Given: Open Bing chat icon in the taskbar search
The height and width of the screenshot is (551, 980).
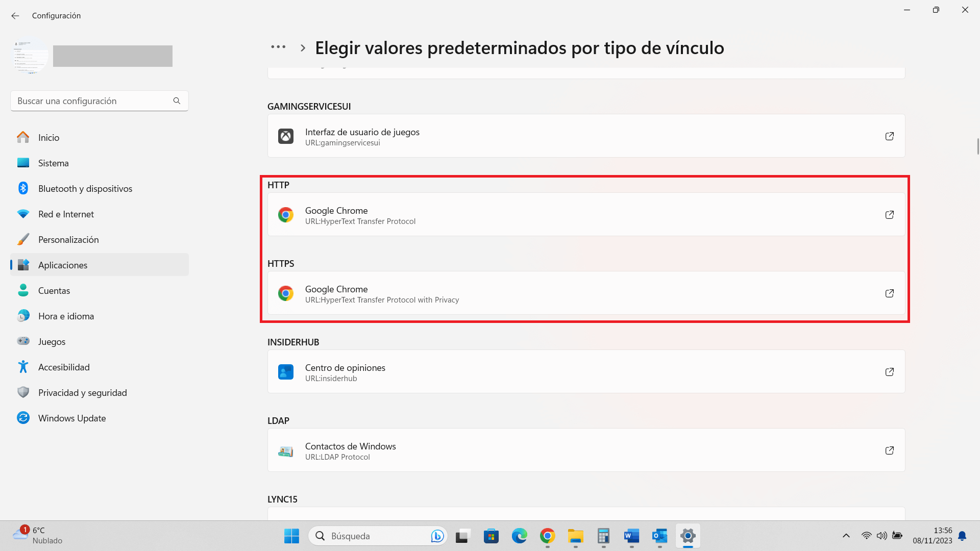Looking at the screenshot, I should click(437, 536).
